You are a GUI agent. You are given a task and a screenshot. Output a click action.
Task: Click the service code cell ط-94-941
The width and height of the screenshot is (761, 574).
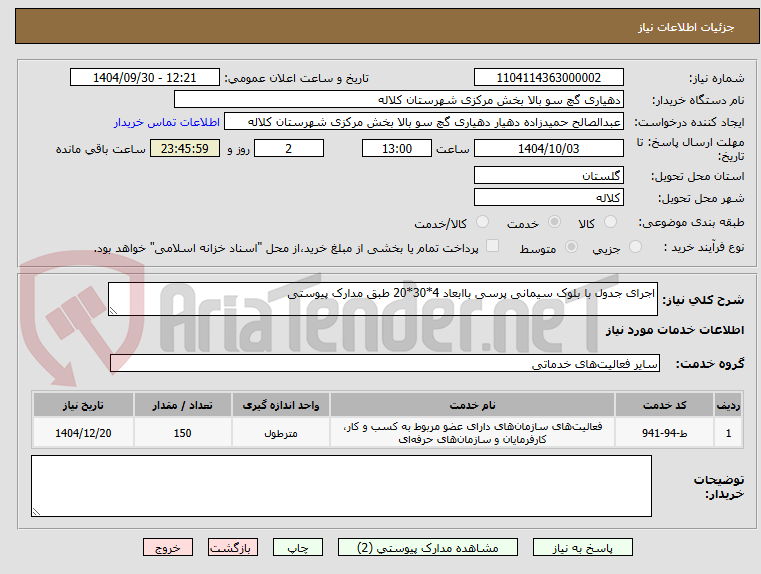click(664, 433)
